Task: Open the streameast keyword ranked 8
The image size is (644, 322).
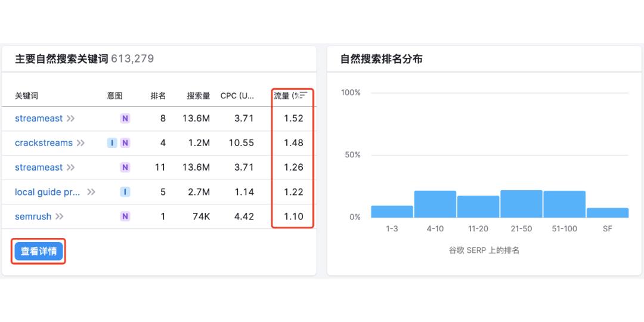Action: pyautogui.click(x=39, y=118)
